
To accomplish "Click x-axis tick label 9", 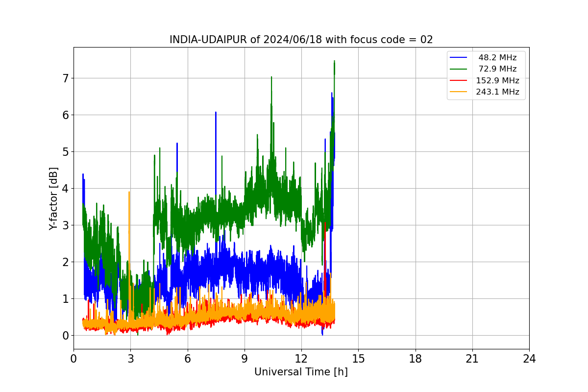I will [245, 359].
